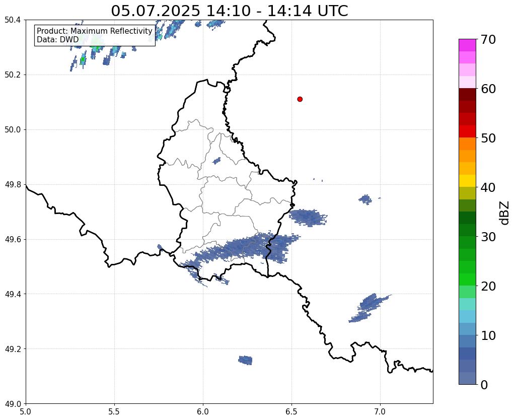The image size is (515, 420).
Task: Click the yellow colorbar segment near 40
Action: 467,181
